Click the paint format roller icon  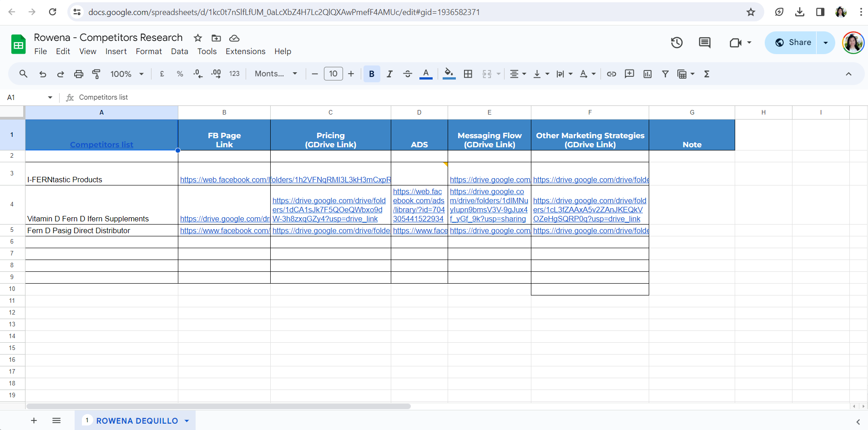click(96, 74)
